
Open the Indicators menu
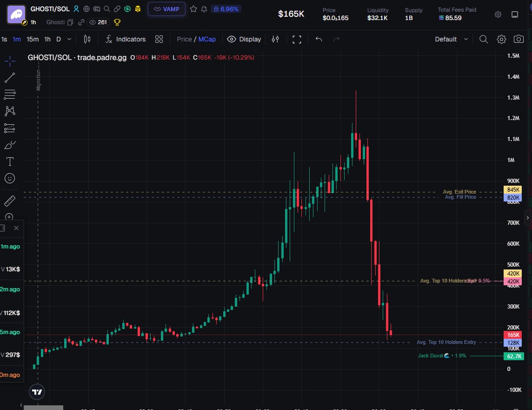(126, 40)
